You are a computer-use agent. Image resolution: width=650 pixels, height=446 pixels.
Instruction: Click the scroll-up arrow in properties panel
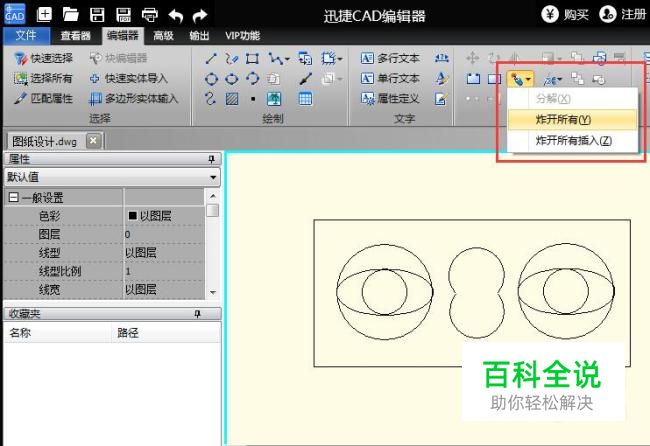coord(213,196)
